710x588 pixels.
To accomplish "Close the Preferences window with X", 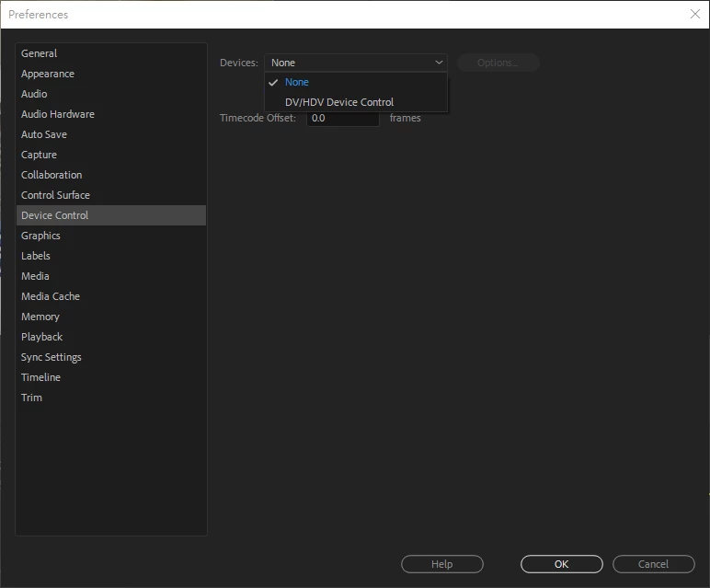I will 695,14.
